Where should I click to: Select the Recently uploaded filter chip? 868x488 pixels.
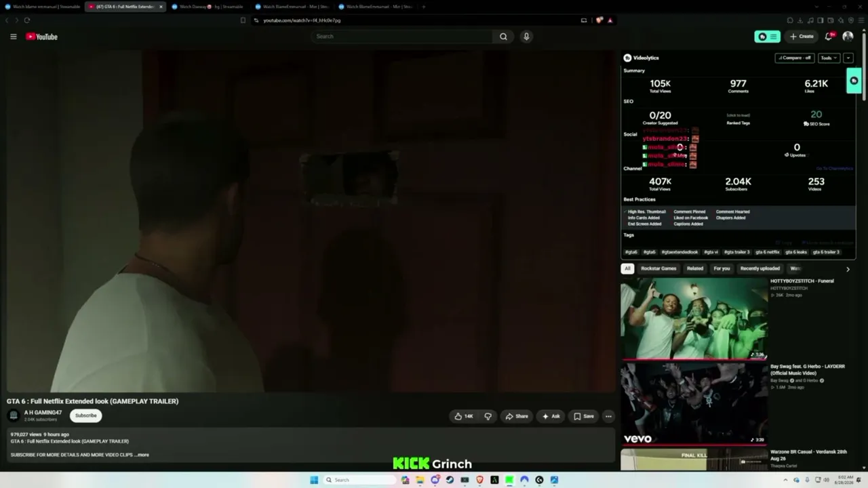[760, 268]
